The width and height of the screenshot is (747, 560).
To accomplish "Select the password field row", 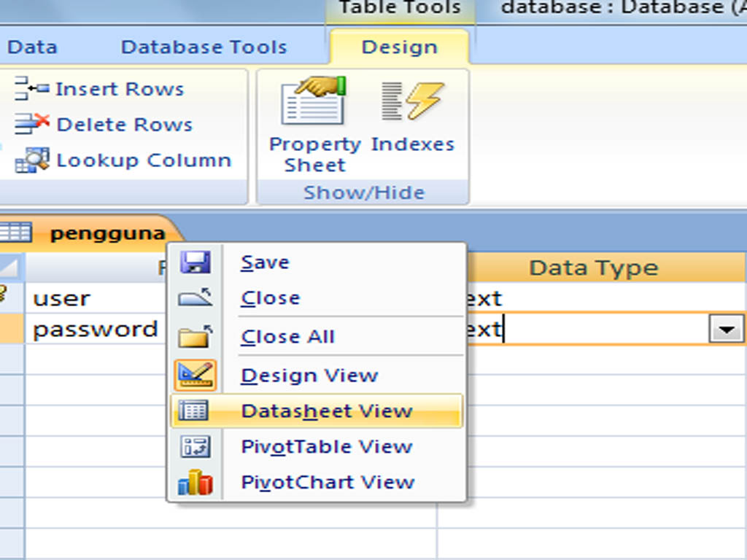I will pyautogui.click(x=96, y=330).
